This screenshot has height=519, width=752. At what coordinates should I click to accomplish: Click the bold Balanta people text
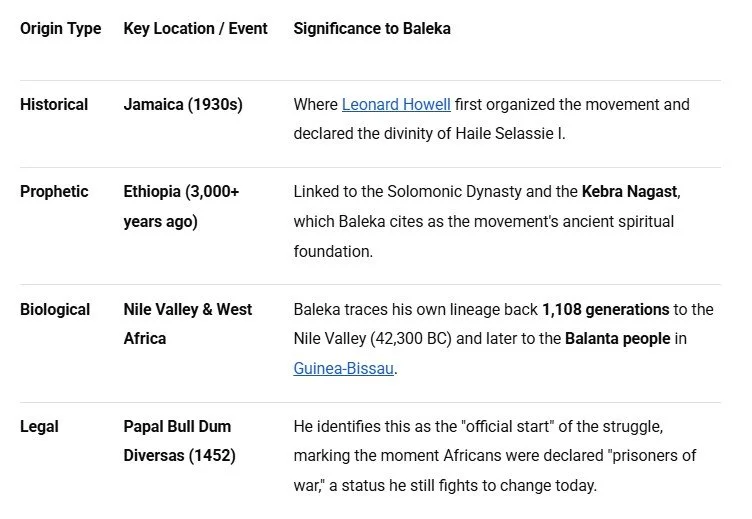618,339
